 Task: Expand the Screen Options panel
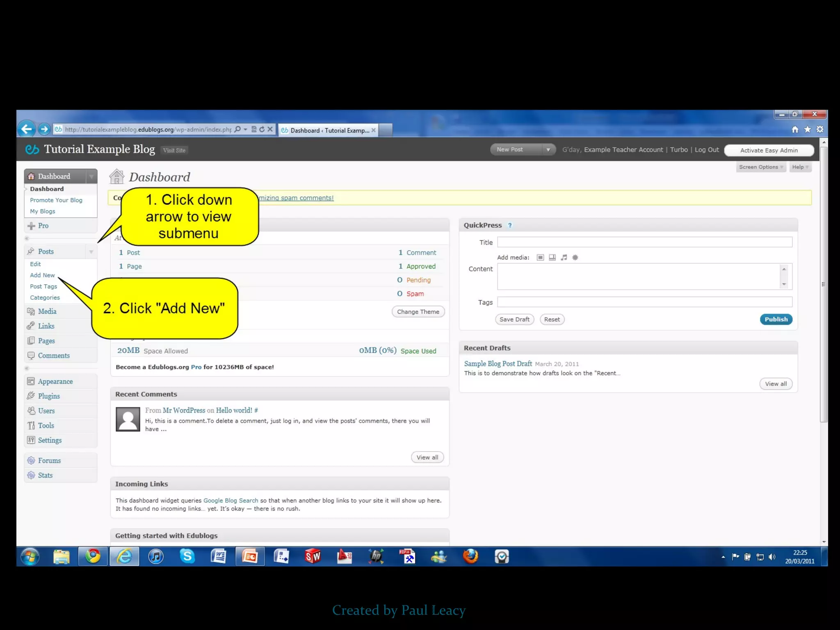(761, 167)
